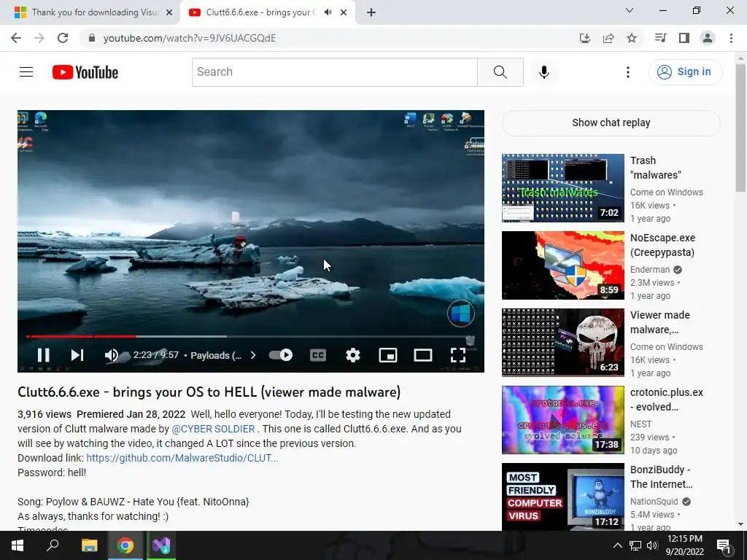Click the address bar URL
This screenshot has height=560, width=747.
click(x=189, y=38)
